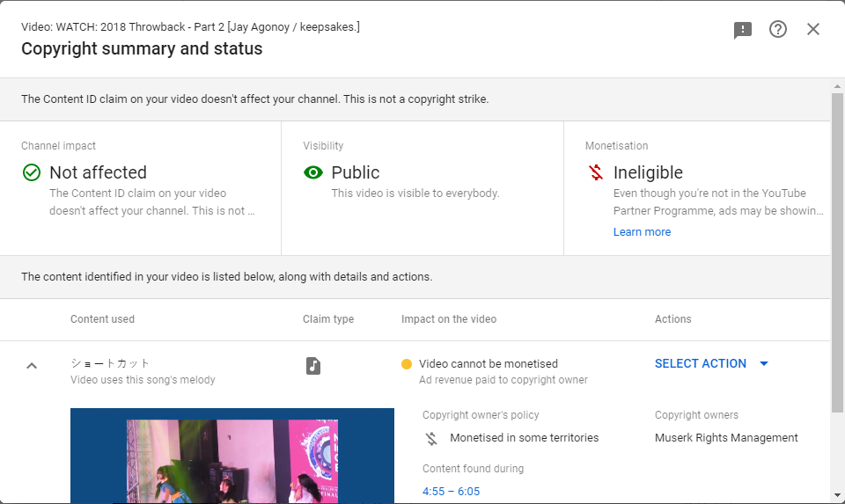Collapse the ショートカット claim row

(x=32, y=366)
